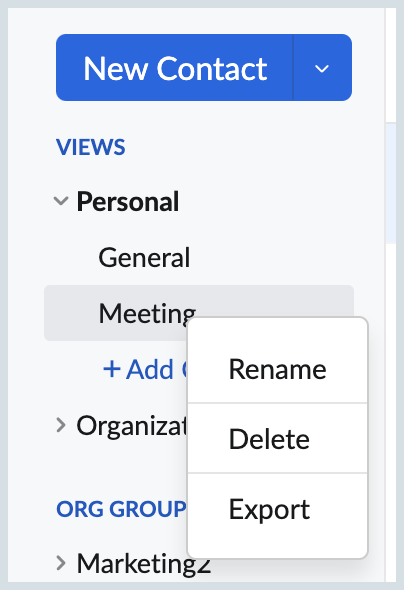Select the Personal views heading
This screenshot has height=590, width=404.
[x=128, y=201]
